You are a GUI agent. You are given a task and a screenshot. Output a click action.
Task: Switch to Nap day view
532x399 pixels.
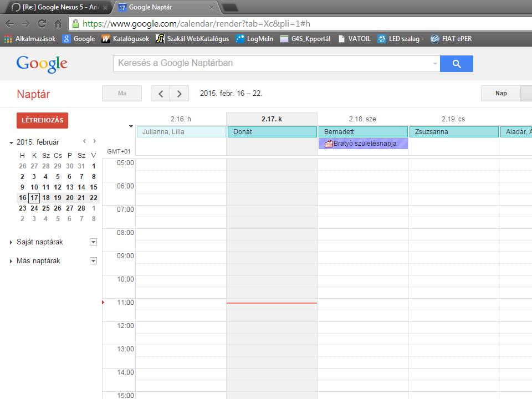501,93
